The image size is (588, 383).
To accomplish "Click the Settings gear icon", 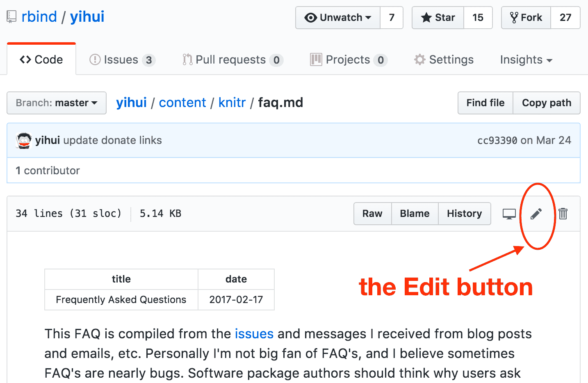I will 419,59.
